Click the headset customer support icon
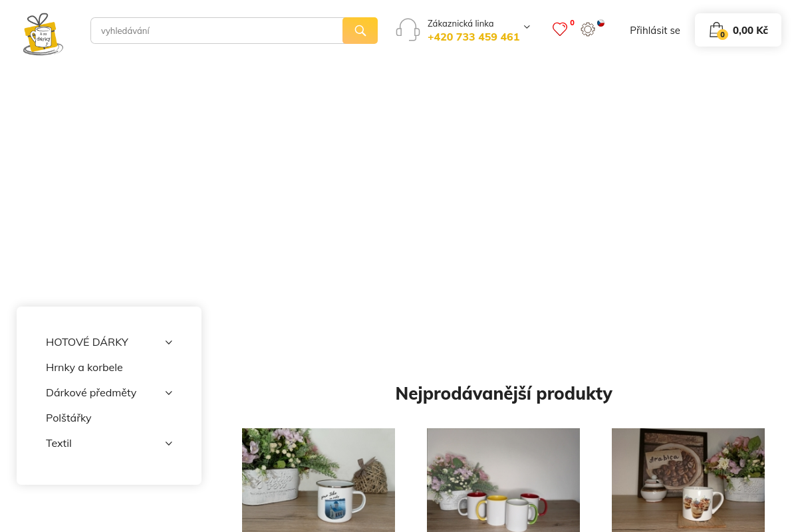 coord(408,30)
